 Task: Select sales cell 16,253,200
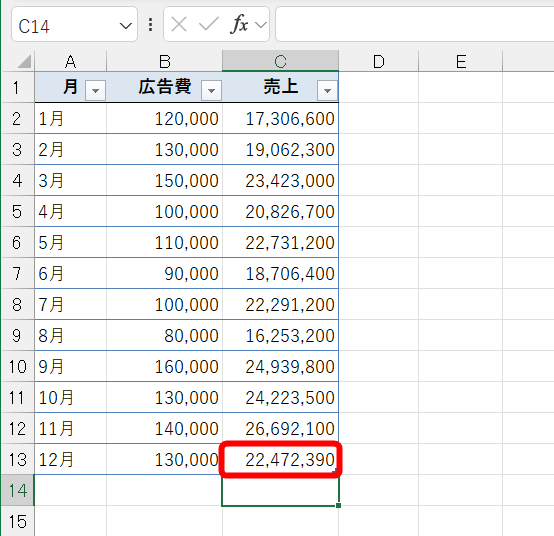[281, 335]
